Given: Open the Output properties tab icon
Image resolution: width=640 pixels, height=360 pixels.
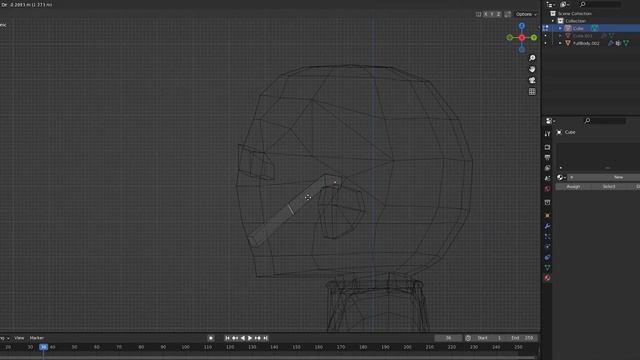Looking at the screenshot, I should point(547,158).
